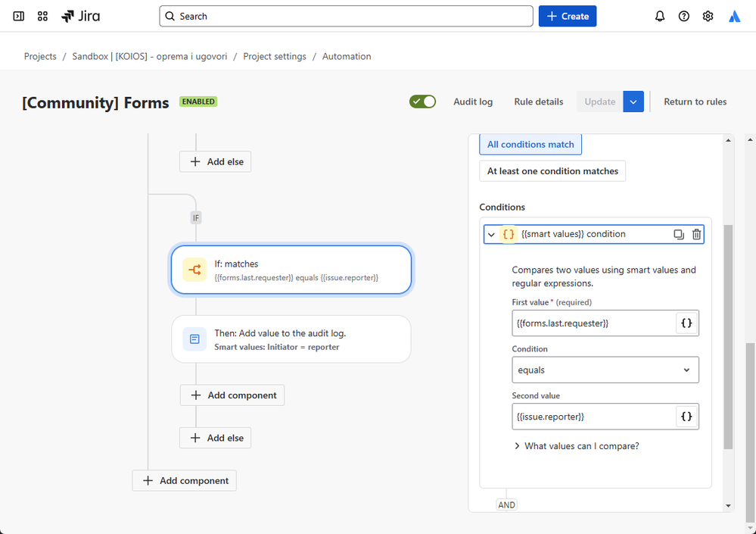Click the panel scroll up arrow
Viewport: 756px width, 534px height.
728,140
